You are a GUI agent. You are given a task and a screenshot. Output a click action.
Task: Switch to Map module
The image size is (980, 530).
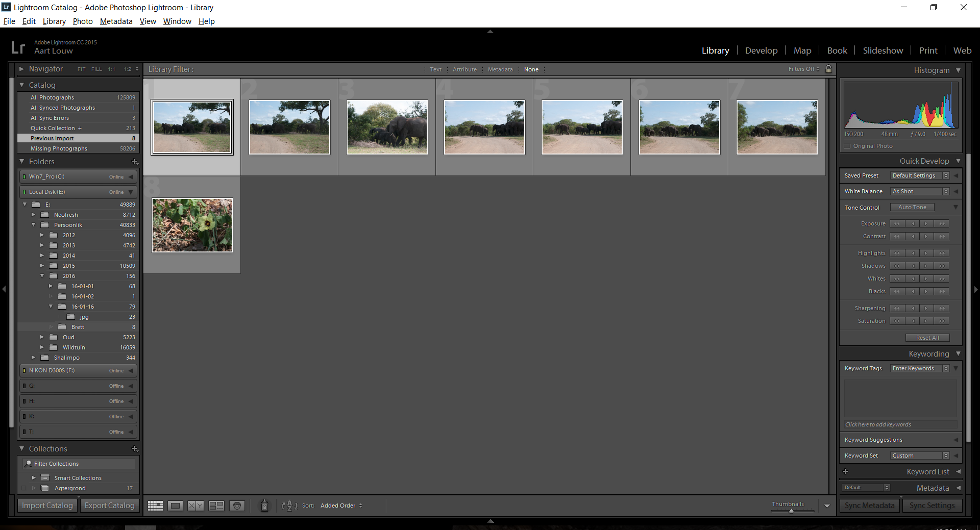[802, 51]
